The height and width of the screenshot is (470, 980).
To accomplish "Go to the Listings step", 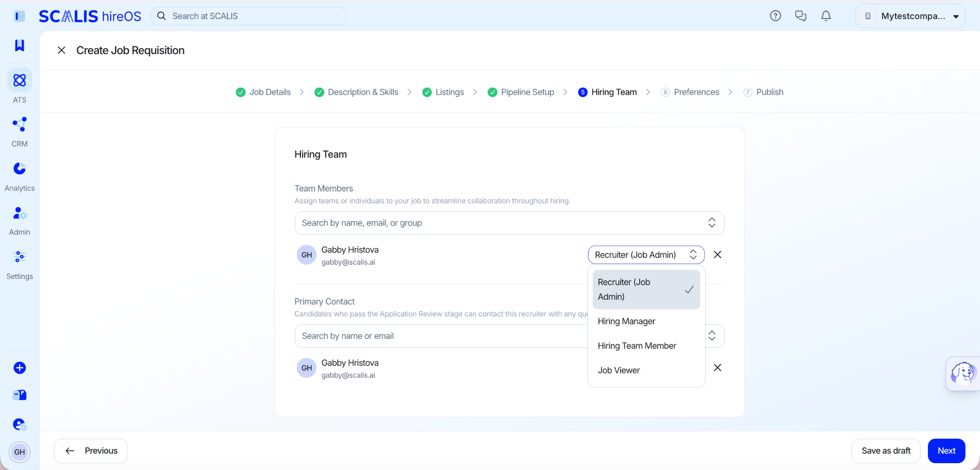I will coord(443,92).
